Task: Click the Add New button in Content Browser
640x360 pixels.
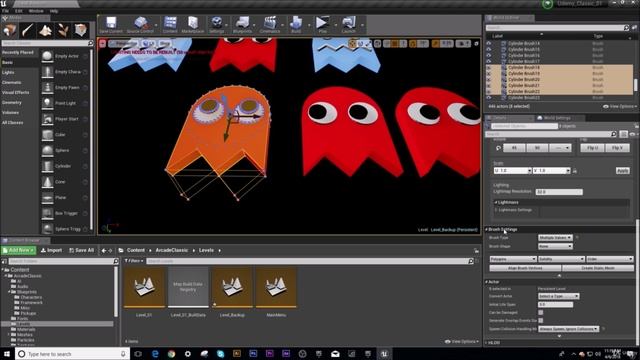Action: tap(19, 250)
